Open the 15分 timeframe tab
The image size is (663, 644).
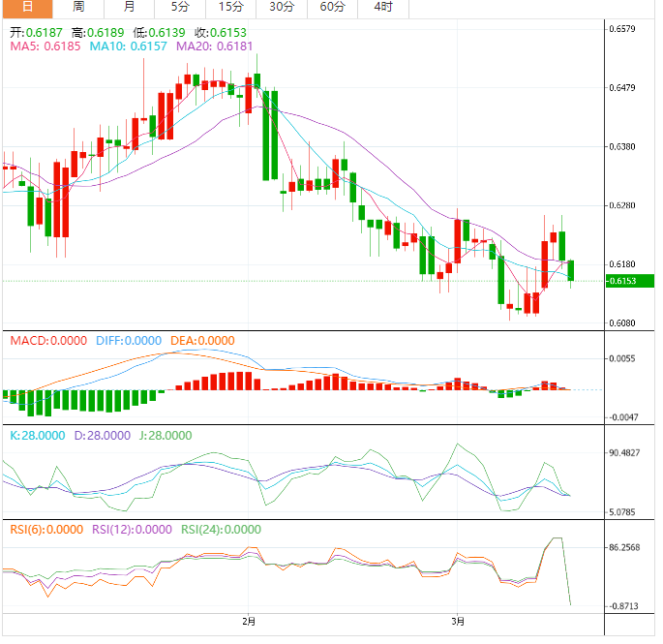coord(230,8)
